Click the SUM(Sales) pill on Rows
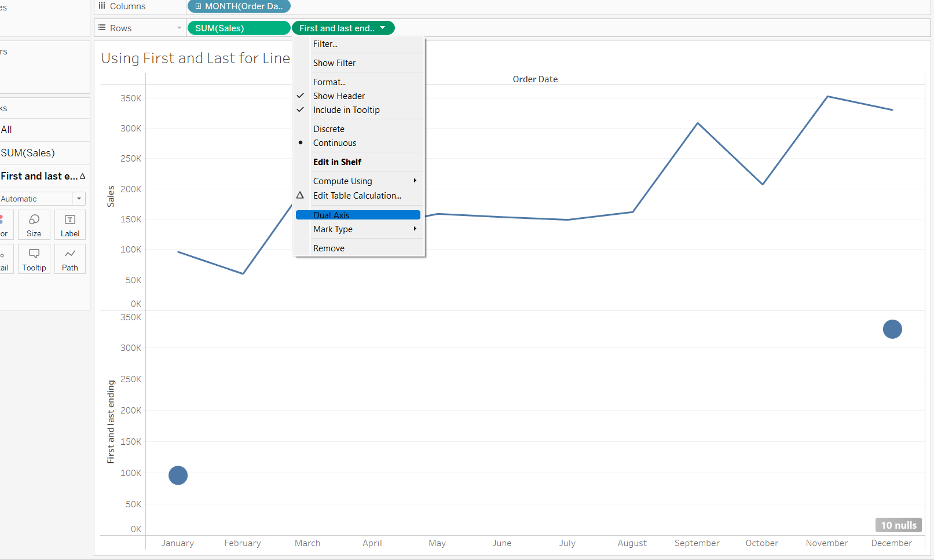Viewport: 934px width, 560px height. point(238,28)
